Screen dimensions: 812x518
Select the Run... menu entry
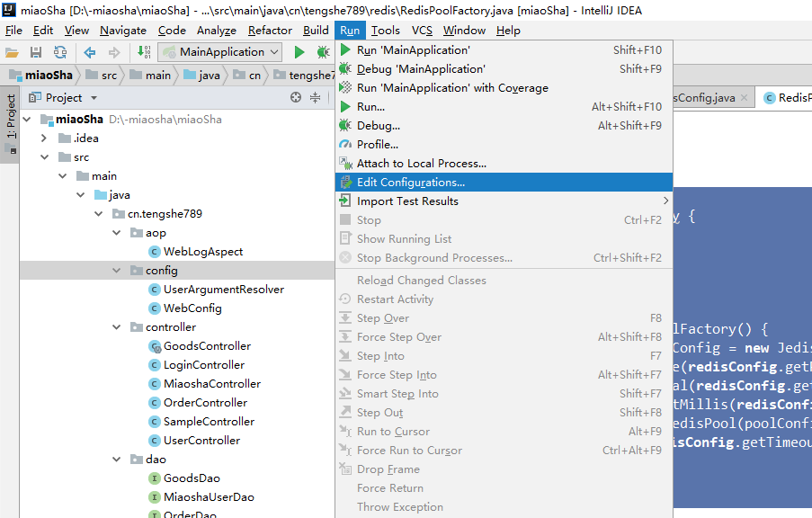pyautogui.click(x=504, y=107)
